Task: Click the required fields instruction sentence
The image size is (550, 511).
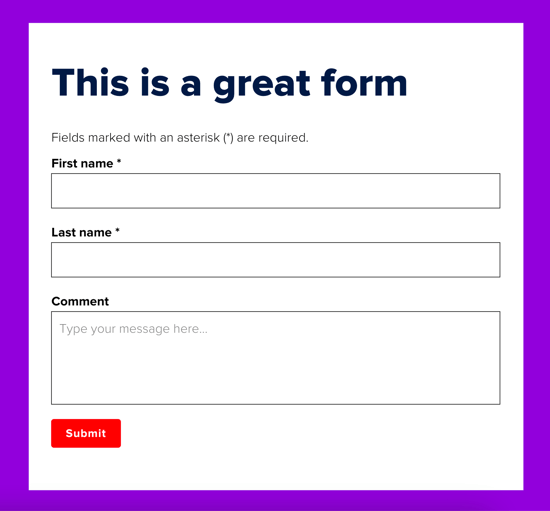Action: 180,138
